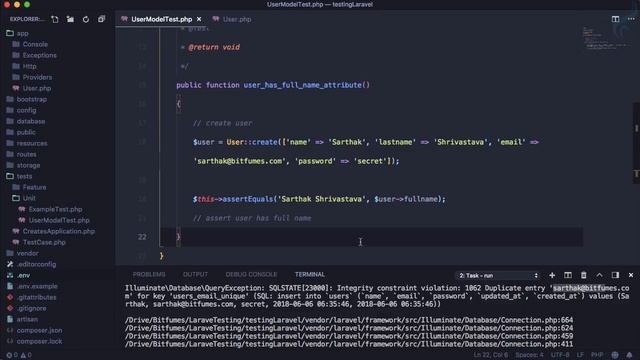Select the UserModelTest.php editor tab
Screen dimensions: 640x360
click(162, 19)
